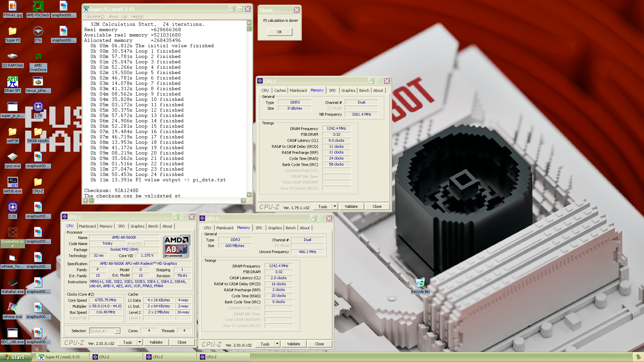Screen dimensions: 644x362
Task: Open the PTH-A1.jpg desktop icon
Action: coord(12,9)
